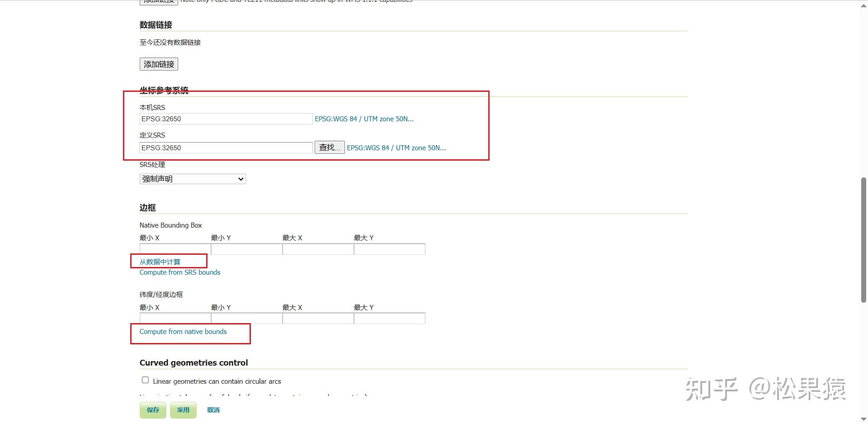Click the 保存 button to save the layer
Viewport: 868px width, 424px height.
152,410
